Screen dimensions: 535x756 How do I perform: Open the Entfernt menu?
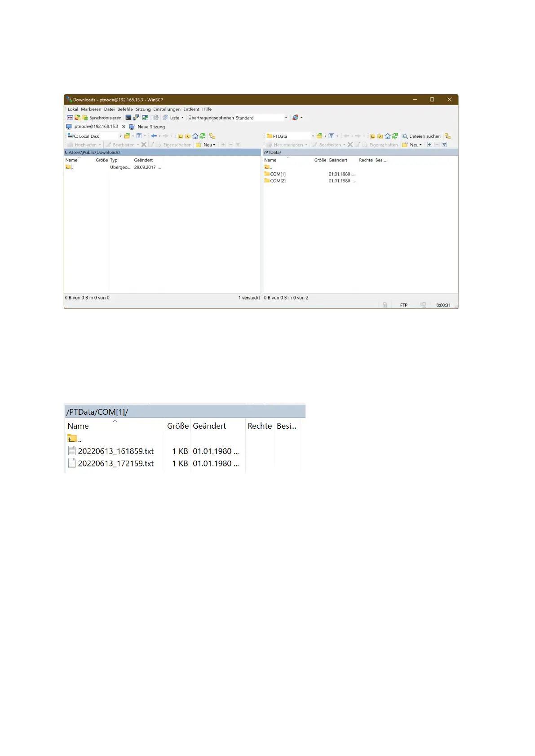pos(191,109)
